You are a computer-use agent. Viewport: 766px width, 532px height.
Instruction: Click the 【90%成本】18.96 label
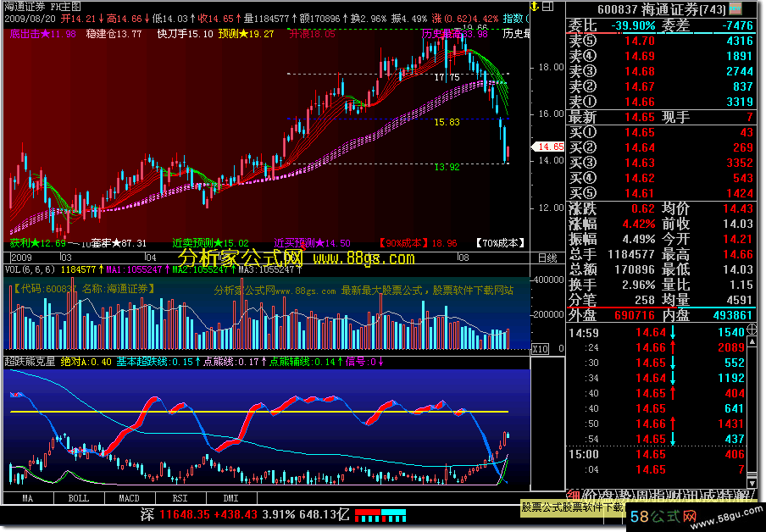(419, 243)
